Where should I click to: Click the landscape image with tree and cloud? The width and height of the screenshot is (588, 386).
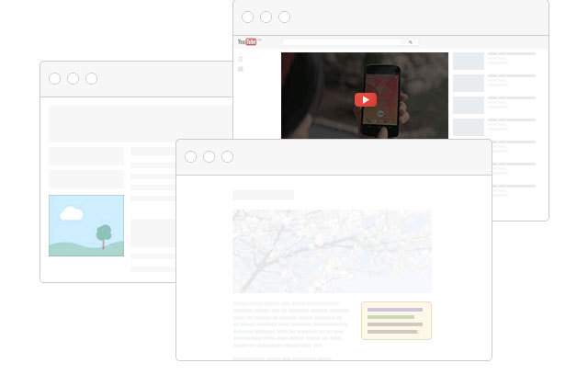[86, 225]
